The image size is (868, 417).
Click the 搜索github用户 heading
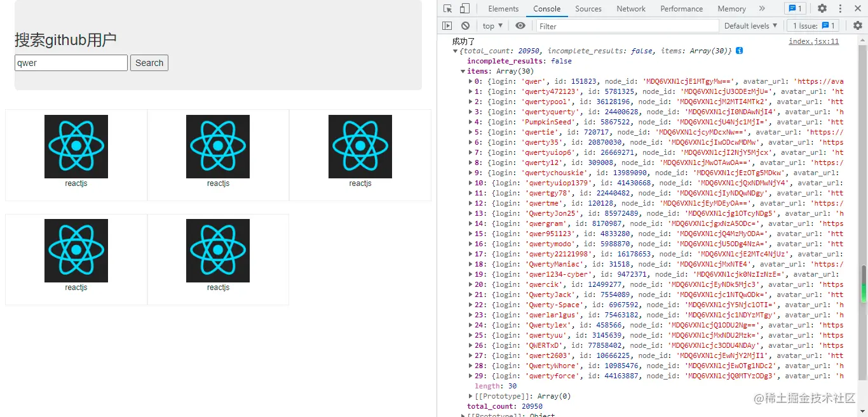click(x=65, y=40)
